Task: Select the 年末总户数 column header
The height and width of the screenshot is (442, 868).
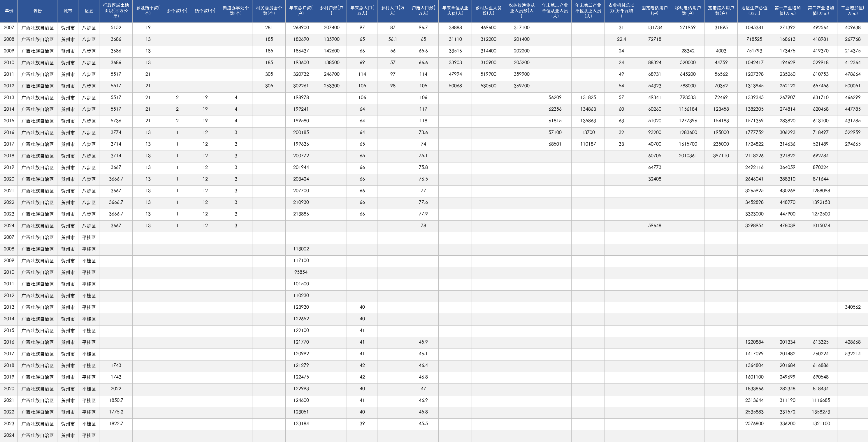Action: 301,11
